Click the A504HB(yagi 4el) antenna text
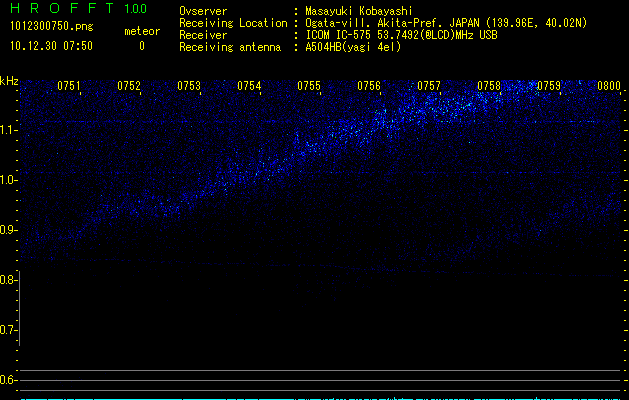The width and height of the screenshot is (629, 400). [353, 47]
